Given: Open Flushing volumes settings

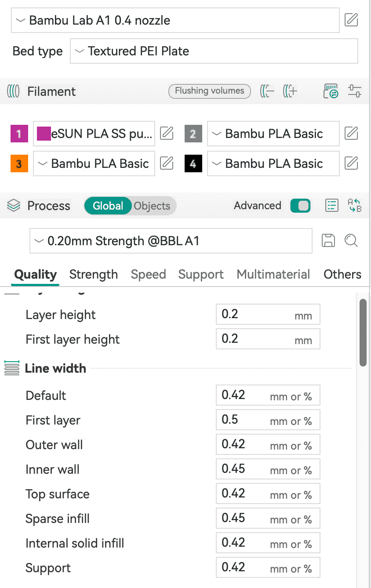Looking at the screenshot, I should [x=210, y=91].
